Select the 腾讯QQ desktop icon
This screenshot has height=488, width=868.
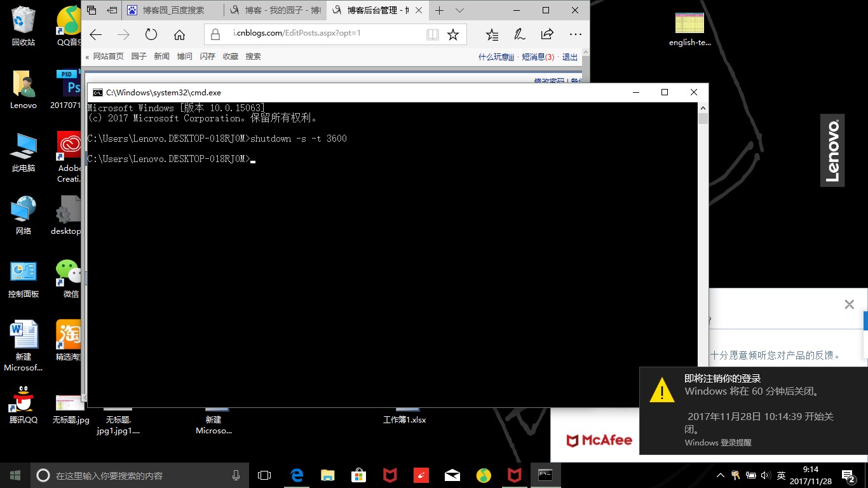[24, 405]
